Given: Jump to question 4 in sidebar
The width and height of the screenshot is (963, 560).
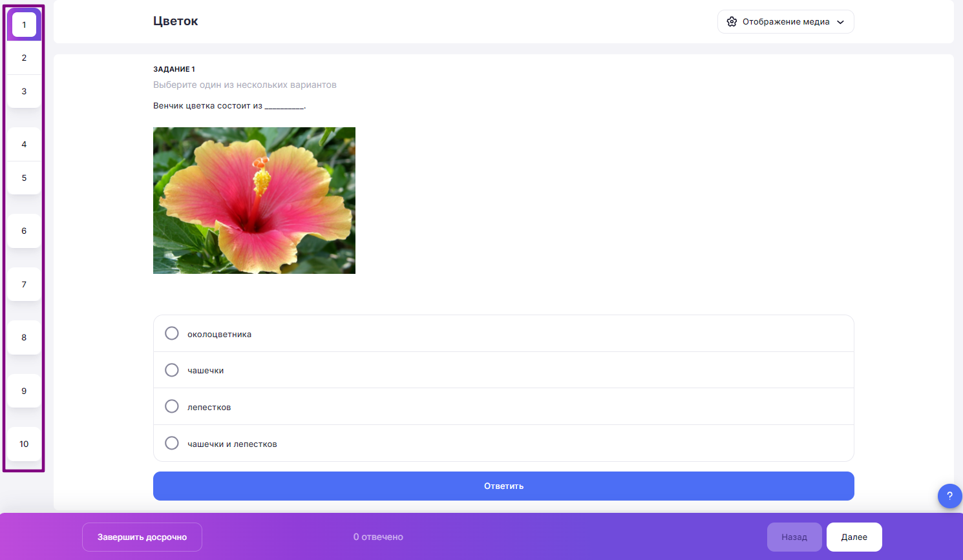Looking at the screenshot, I should point(25,144).
